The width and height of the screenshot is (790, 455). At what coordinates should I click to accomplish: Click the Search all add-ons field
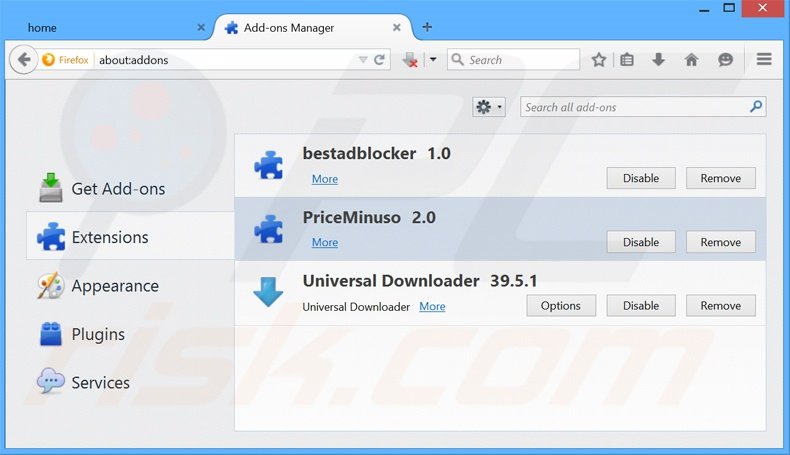click(643, 107)
